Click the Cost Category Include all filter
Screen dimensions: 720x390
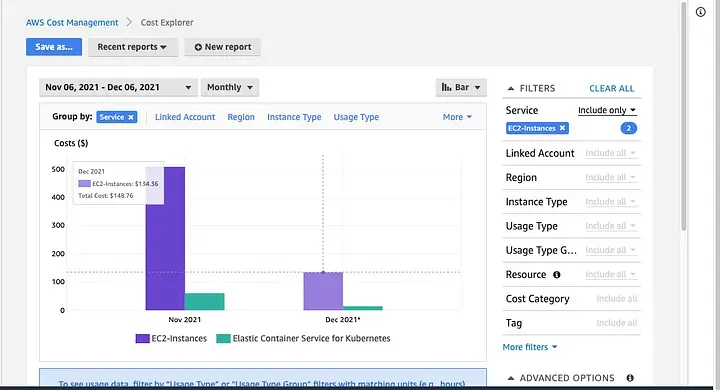[617, 299]
